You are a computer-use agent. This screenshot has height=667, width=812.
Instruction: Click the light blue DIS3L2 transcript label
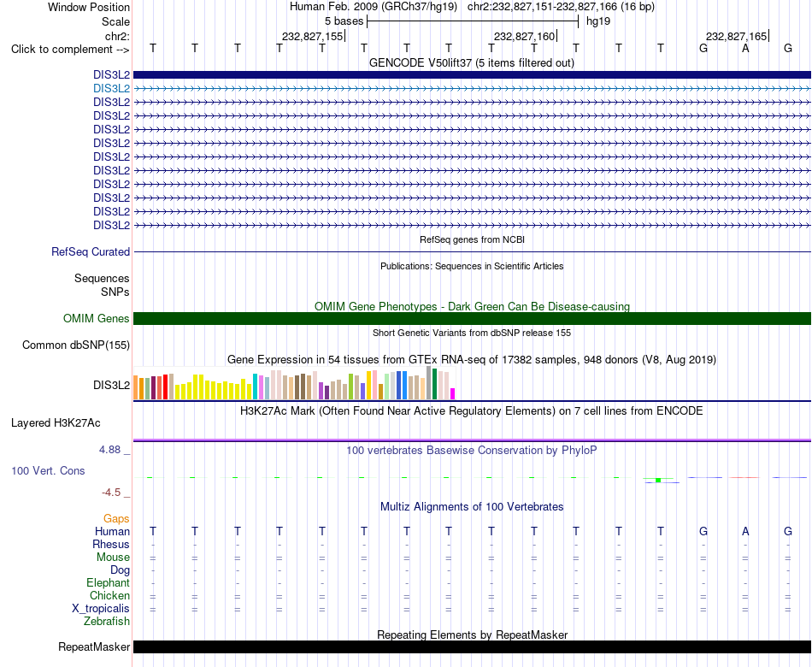click(111, 89)
